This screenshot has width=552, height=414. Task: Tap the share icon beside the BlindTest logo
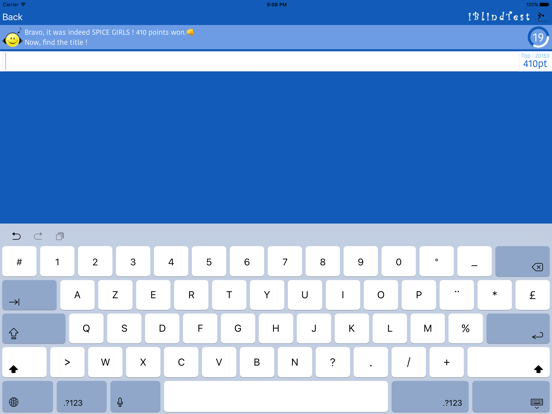541,16
